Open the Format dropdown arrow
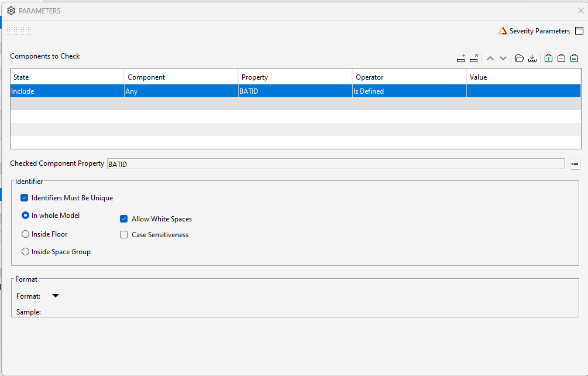 pyautogui.click(x=56, y=296)
